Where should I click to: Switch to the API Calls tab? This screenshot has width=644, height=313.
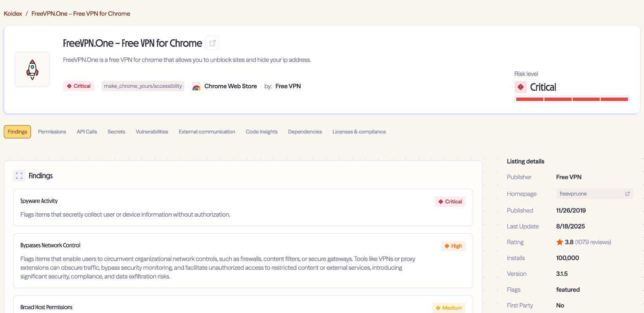(87, 132)
